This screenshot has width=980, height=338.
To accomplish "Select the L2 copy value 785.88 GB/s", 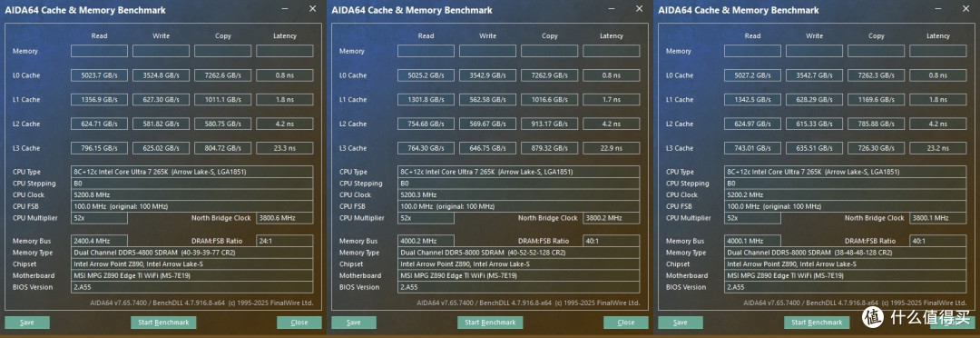I will [x=877, y=124].
